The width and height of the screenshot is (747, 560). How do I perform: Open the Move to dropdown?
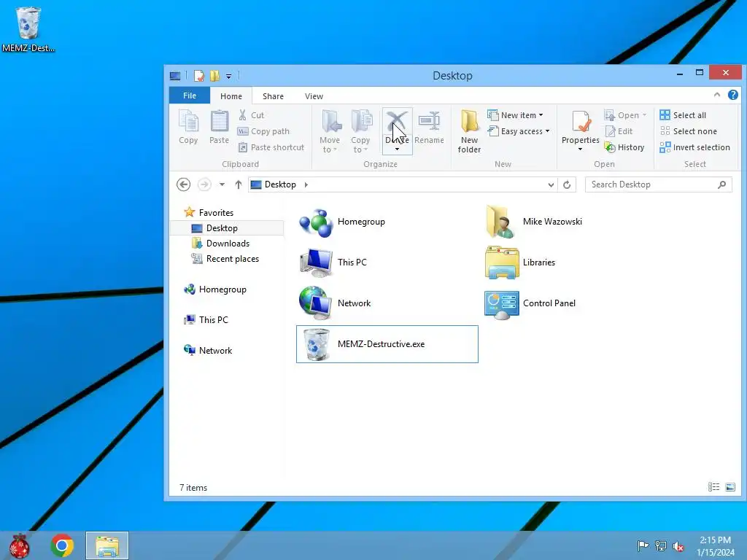coord(330,131)
